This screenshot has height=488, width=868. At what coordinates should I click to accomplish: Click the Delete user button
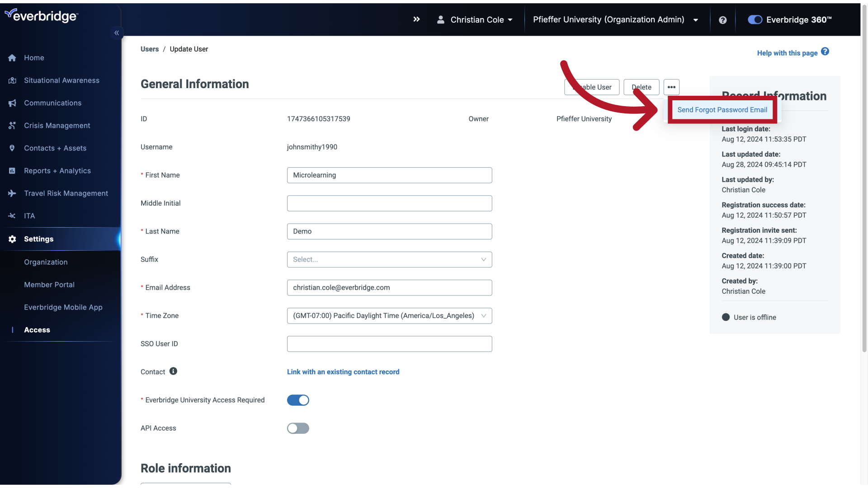click(641, 87)
